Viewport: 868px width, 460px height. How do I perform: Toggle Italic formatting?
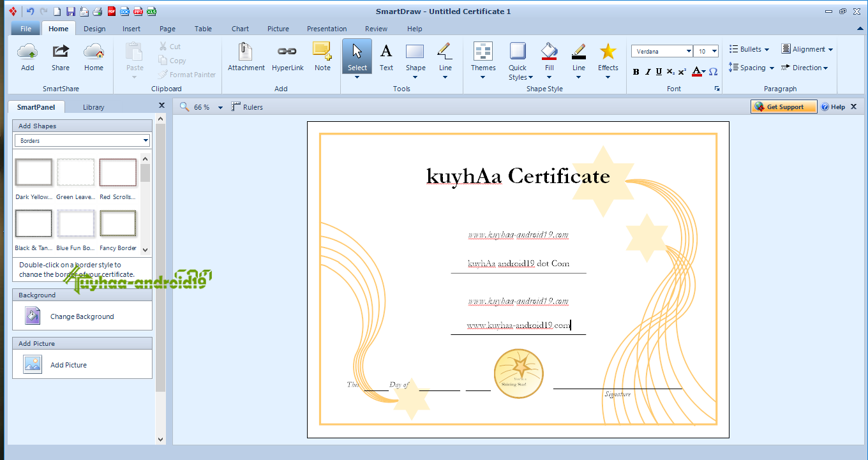pyautogui.click(x=648, y=71)
